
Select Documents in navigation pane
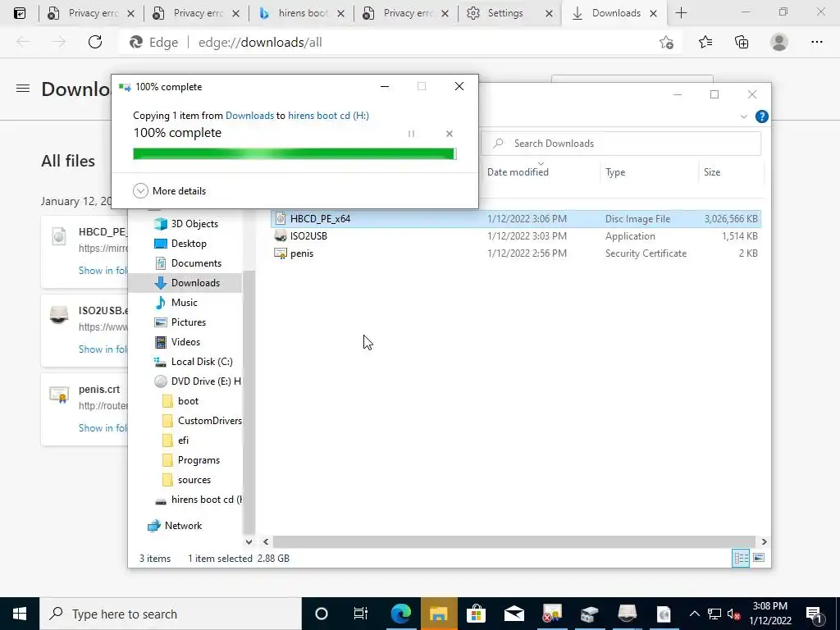tap(188, 263)
